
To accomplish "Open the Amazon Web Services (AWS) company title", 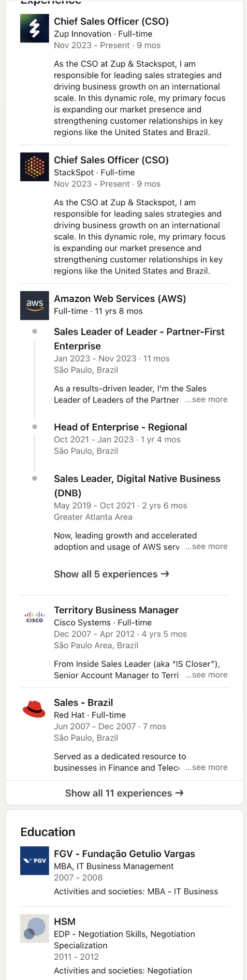I will tap(120, 298).
